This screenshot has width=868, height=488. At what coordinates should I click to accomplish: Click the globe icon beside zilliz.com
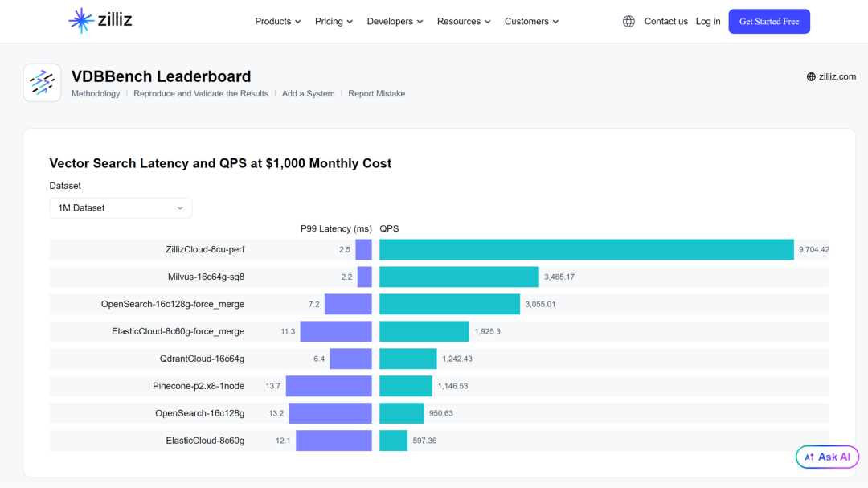(811, 77)
